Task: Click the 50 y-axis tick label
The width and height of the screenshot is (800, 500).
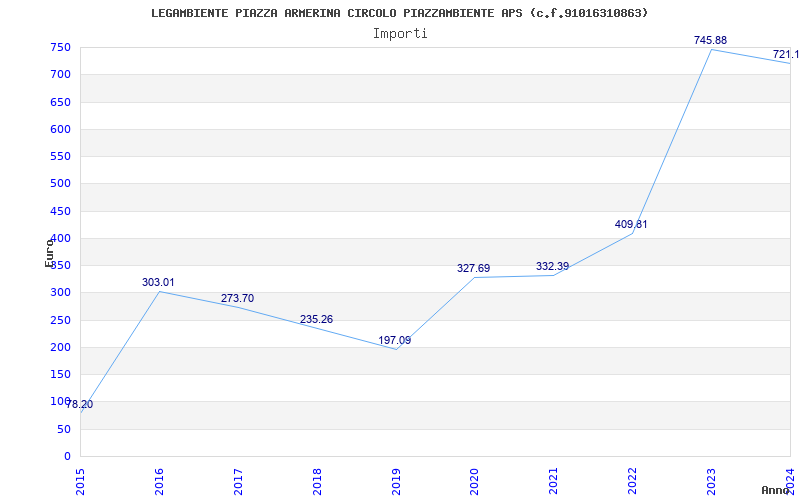Action: pyautogui.click(x=64, y=430)
